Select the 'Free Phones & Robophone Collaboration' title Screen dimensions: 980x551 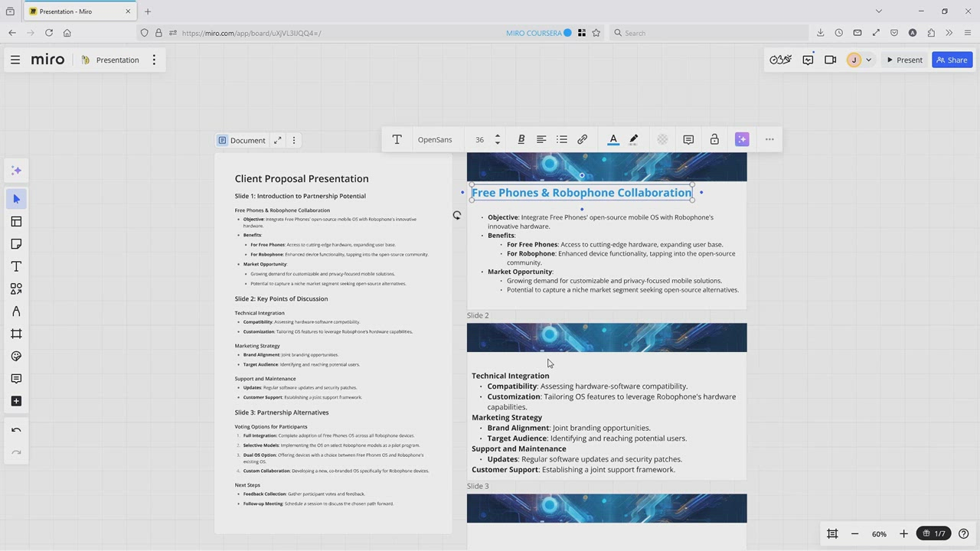582,193
